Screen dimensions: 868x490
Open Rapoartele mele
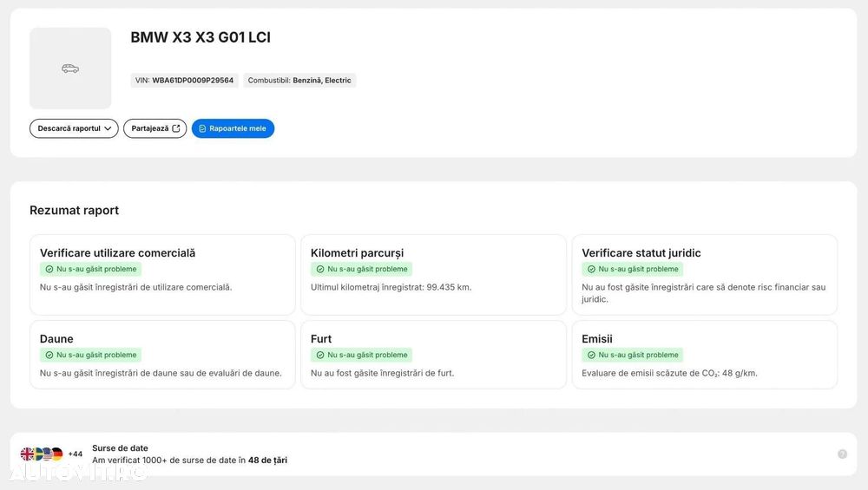tap(233, 128)
